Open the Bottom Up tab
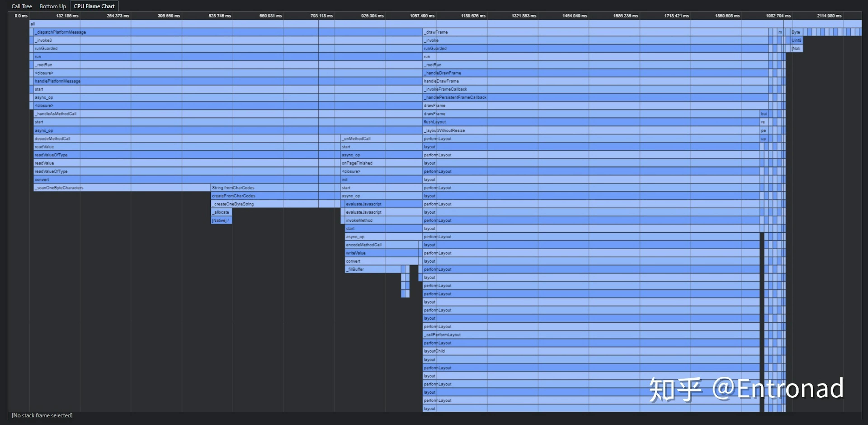 [x=53, y=6]
